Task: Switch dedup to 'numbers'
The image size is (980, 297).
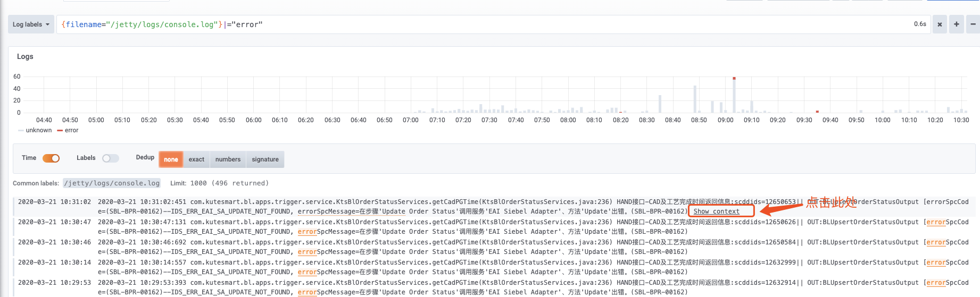Action: (x=228, y=159)
